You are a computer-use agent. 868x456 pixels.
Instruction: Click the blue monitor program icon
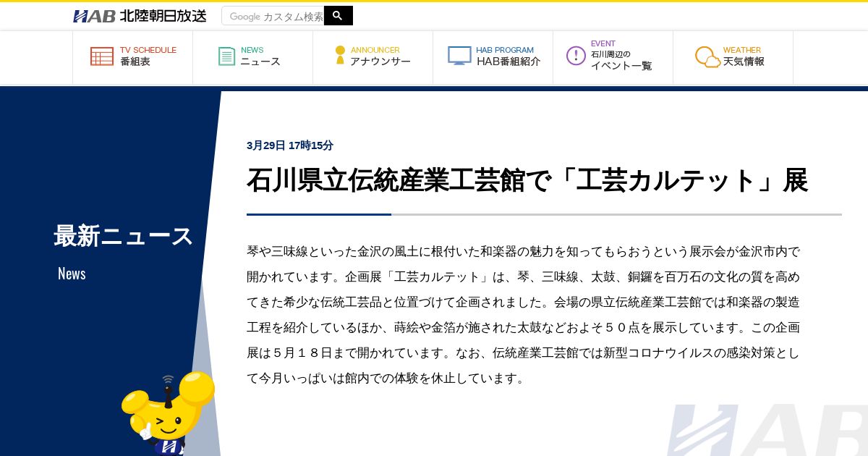[459, 56]
